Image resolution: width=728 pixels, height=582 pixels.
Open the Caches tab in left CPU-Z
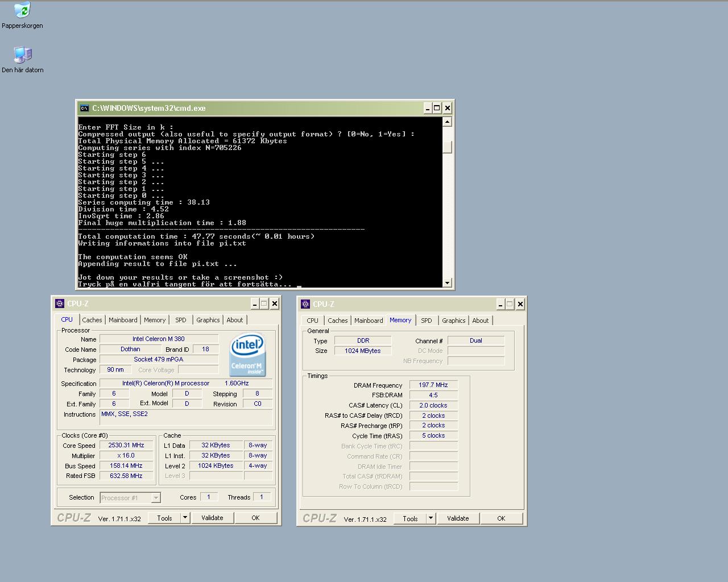[92, 320]
